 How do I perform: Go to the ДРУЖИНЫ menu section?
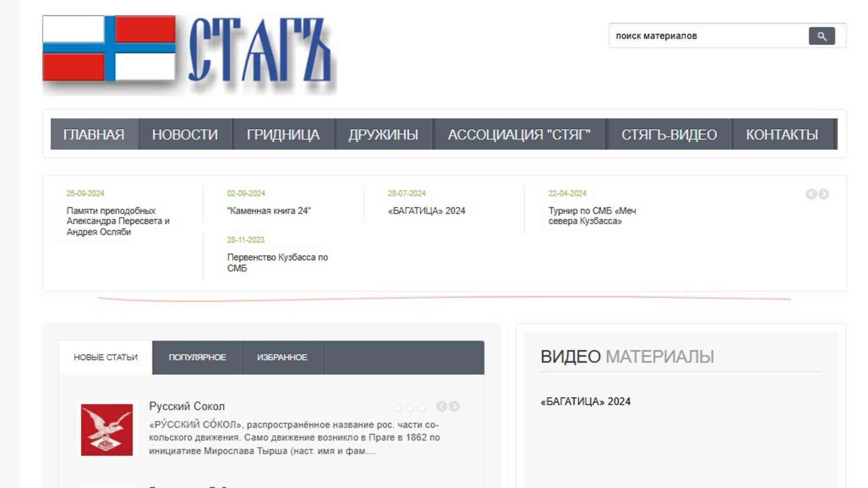[383, 134]
